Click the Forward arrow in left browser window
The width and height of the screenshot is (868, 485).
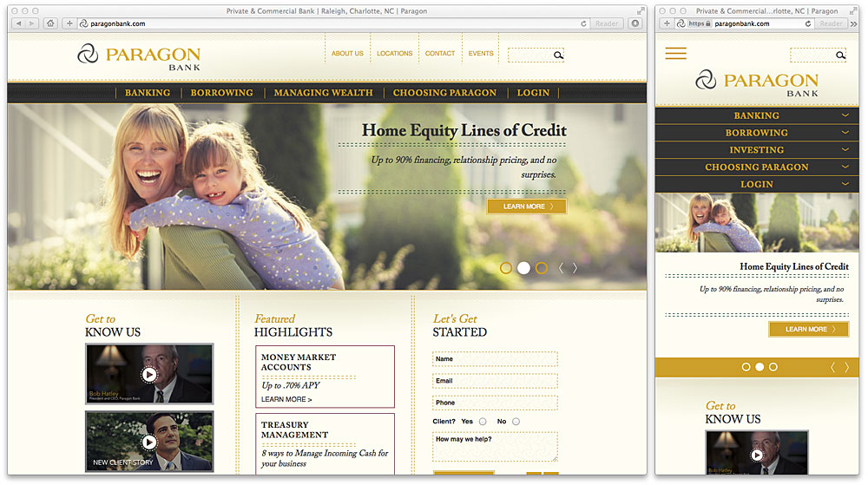click(31, 23)
